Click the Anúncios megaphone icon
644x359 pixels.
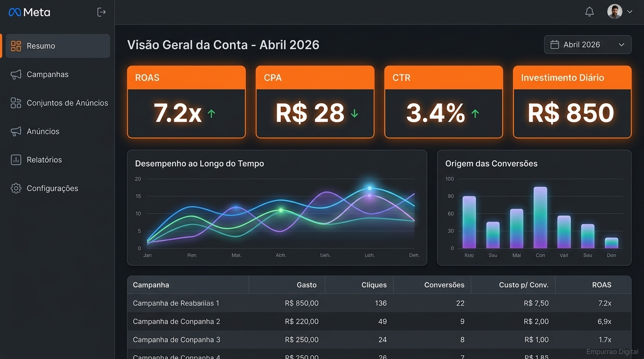16,131
